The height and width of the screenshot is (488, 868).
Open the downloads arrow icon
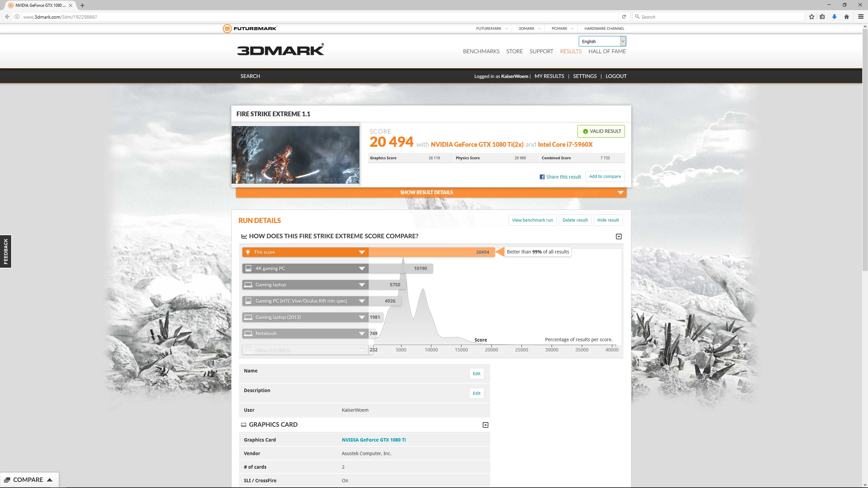pos(834,17)
